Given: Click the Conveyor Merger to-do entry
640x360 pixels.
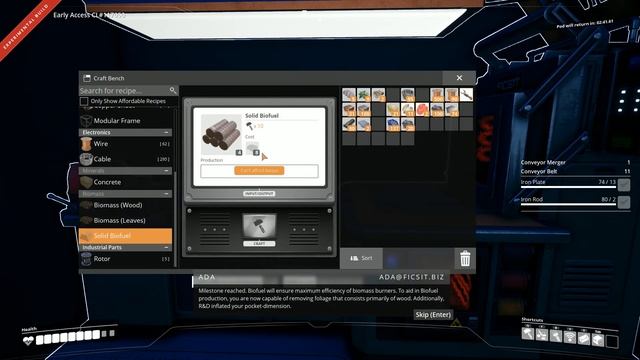Looking at the screenshot, I should (x=576, y=162).
